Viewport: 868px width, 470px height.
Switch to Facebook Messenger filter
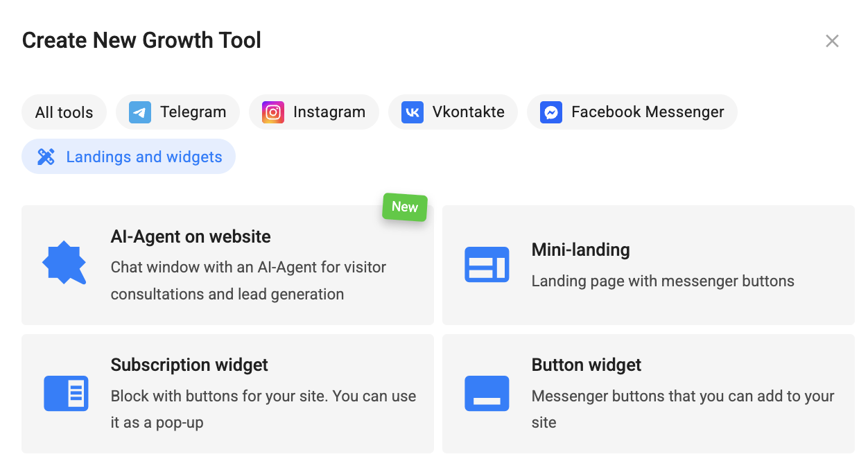pos(632,112)
